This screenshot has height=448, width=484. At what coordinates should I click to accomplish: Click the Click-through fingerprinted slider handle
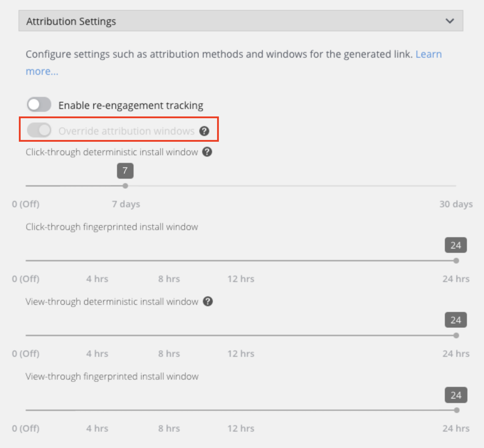[x=456, y=261]
